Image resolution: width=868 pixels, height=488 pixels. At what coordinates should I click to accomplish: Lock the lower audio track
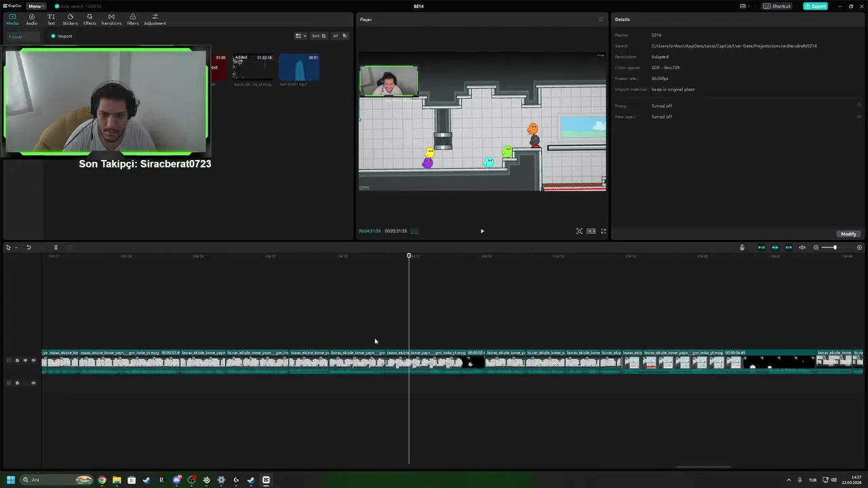point(17,383)
